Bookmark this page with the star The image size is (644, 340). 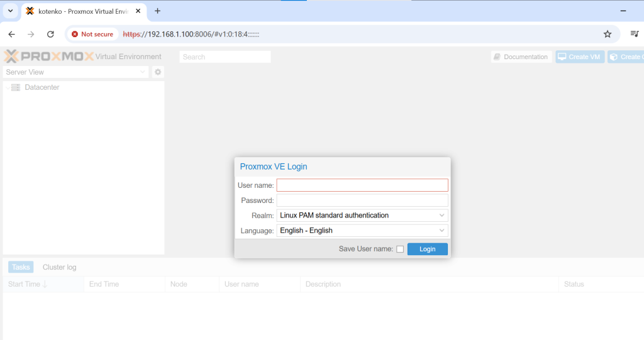tap(608, 34)
